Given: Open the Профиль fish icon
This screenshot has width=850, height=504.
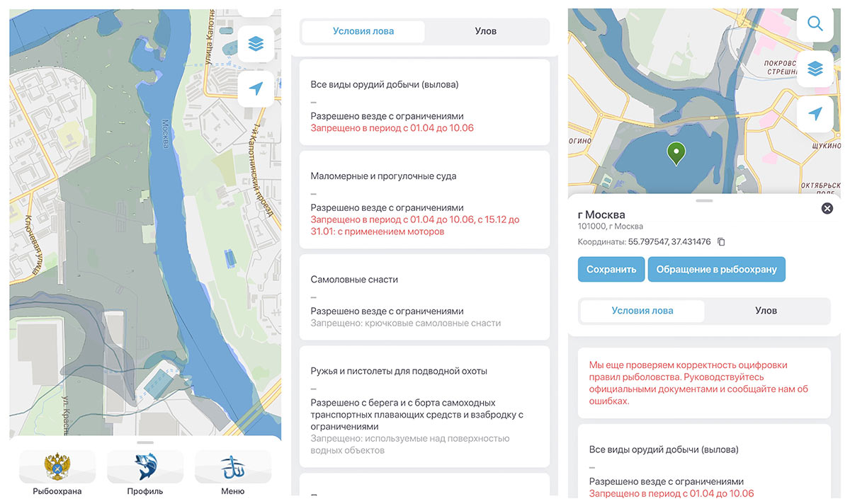Looking at the screenshot, I should [145, 466].
